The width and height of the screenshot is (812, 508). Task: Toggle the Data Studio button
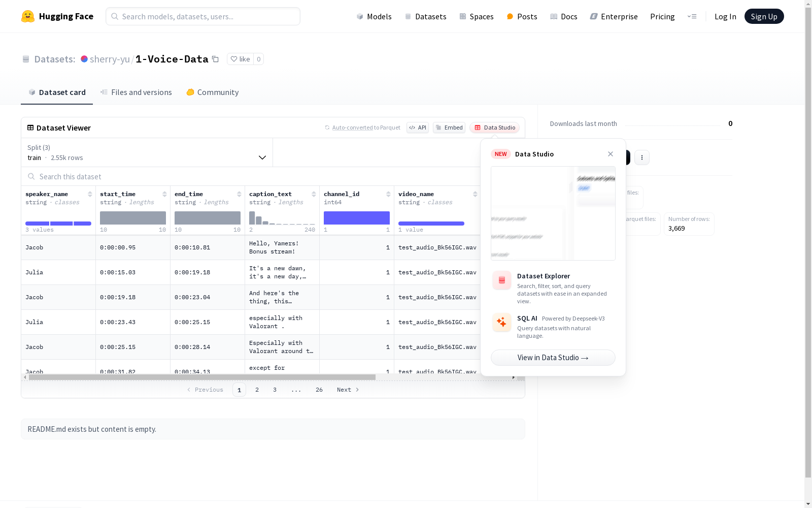tap(495, 128)
